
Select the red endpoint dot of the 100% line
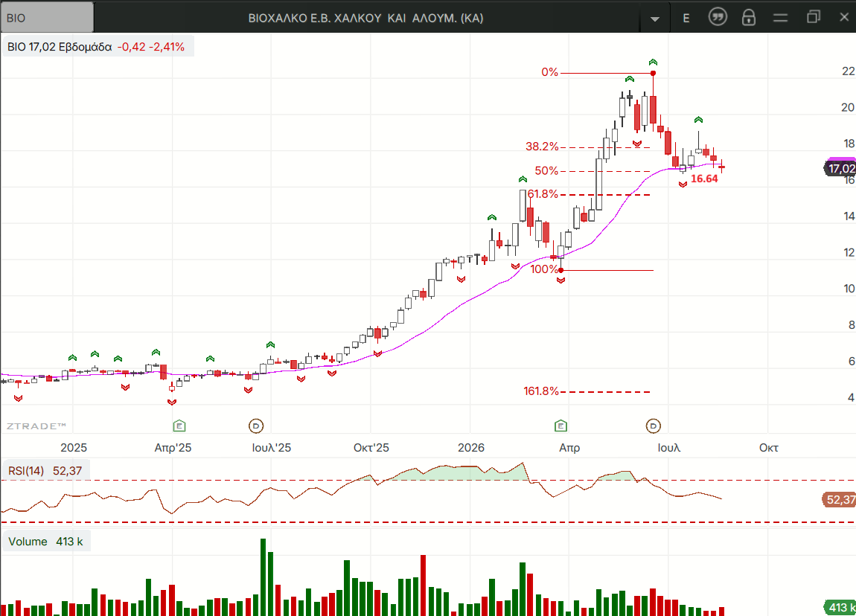(560, 271)
